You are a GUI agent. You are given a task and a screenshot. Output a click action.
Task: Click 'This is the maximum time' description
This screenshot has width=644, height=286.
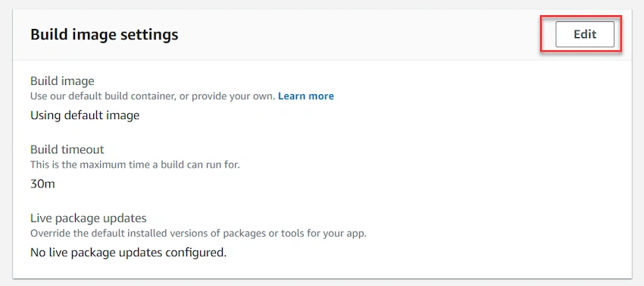click(135, 165)
